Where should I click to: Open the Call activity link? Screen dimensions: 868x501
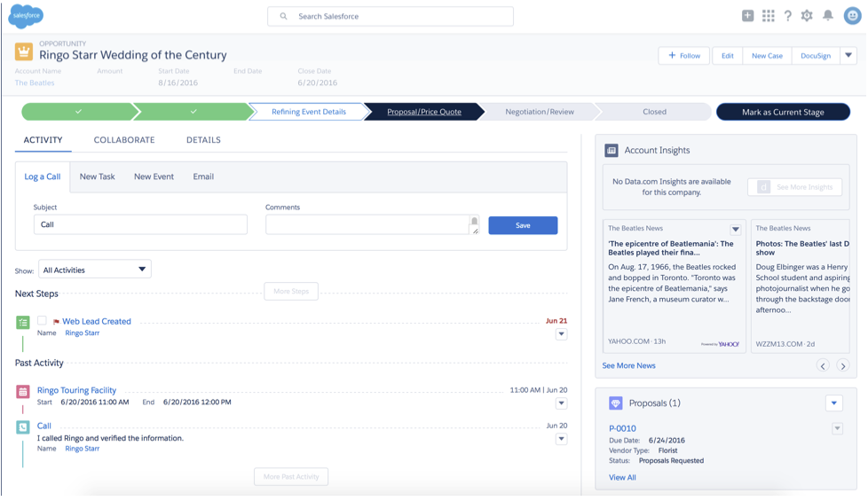[x=43, y=426]
